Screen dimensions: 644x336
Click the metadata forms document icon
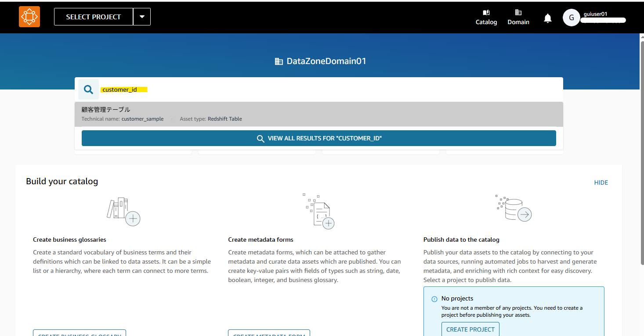pyautogui.click(x=318, y=211)
